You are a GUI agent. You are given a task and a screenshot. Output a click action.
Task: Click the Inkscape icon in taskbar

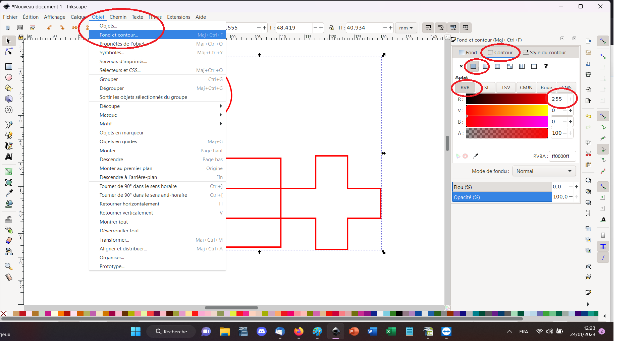click(x=335, y=331)
